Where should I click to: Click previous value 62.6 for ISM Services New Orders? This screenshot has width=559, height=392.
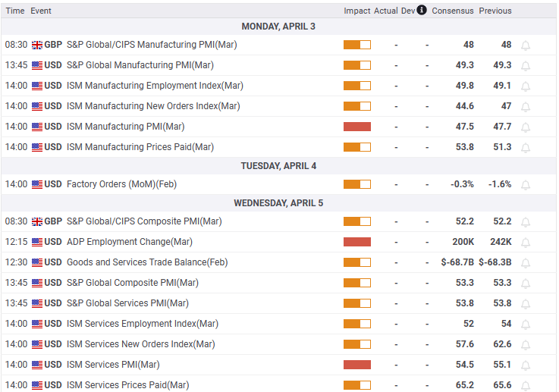pyautogui.click(x=502, y=344)
